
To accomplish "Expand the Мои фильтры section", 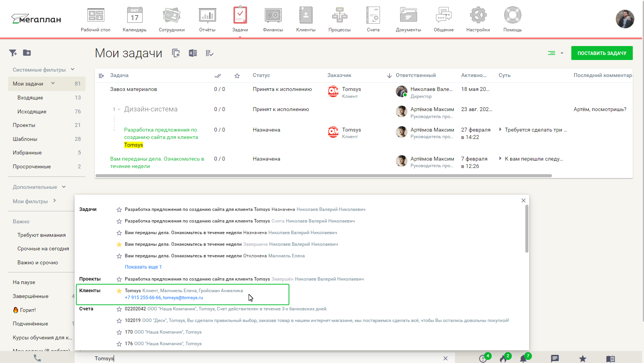I will click(55, 201).
